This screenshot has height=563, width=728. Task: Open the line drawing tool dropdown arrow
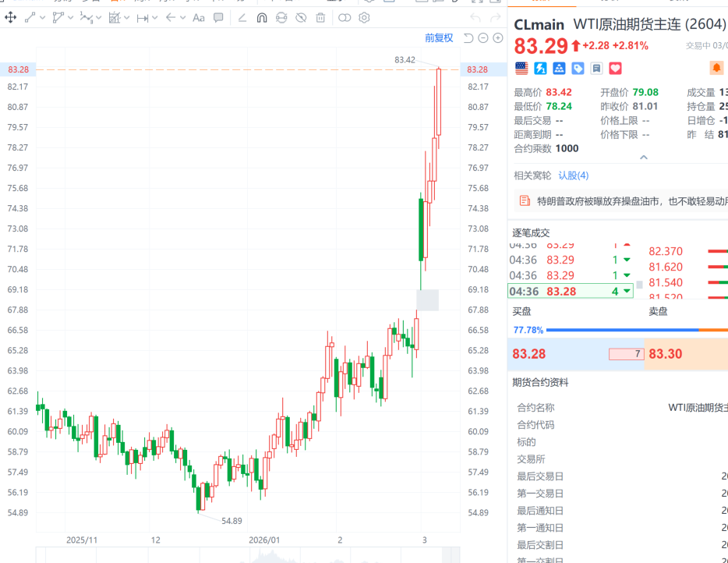pos(42,17)
